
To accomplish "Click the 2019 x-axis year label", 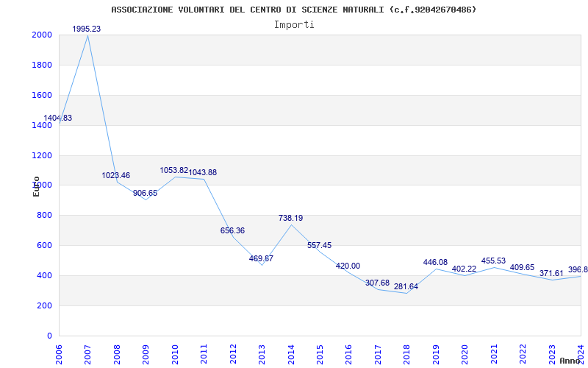I will [x=436, y=355].
